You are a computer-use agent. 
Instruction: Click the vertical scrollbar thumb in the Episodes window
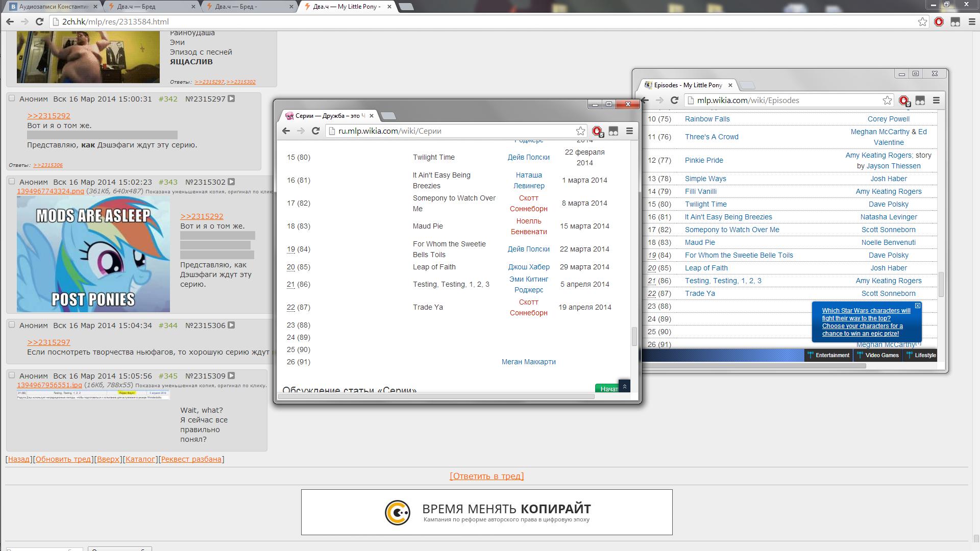coord(941,284)
